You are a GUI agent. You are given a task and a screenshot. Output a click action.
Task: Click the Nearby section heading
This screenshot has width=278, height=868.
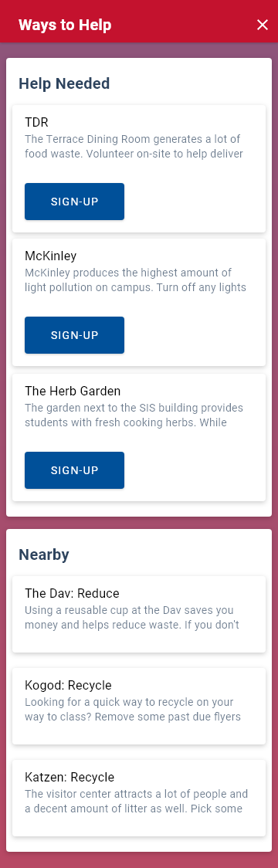pyautogui.click(x=44, y=554)
